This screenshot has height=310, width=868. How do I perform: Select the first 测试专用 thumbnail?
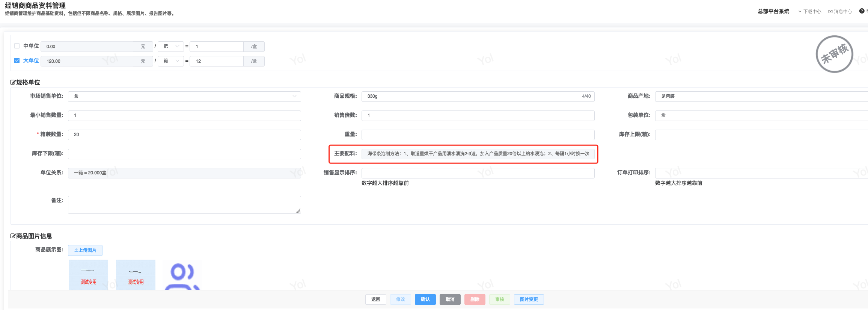coord(88,275)
